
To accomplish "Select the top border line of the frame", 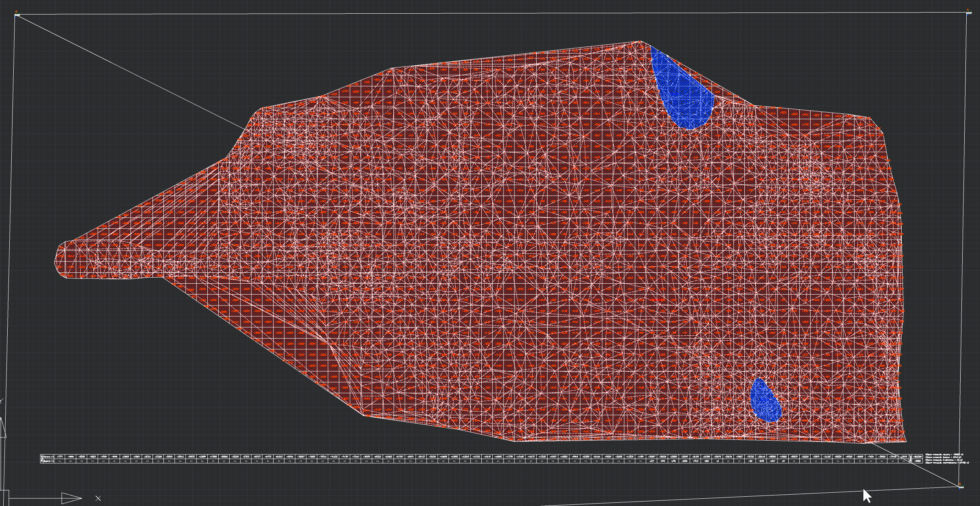I will click(484, 14).
